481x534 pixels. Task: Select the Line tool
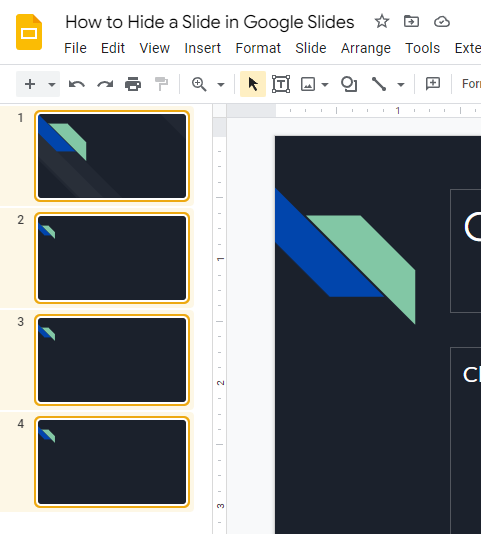pos(379,84)
